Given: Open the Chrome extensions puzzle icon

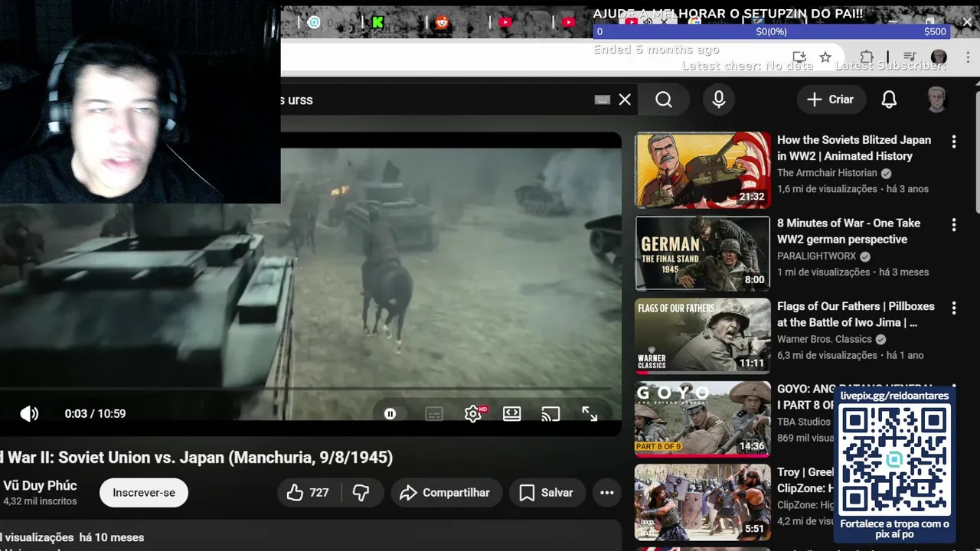Looking at the screenshot, I should click(x=867, y=57).
